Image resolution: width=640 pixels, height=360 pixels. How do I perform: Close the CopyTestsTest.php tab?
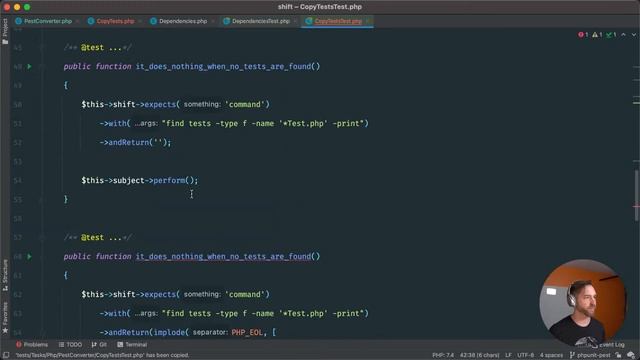click(x=367, y=21)
